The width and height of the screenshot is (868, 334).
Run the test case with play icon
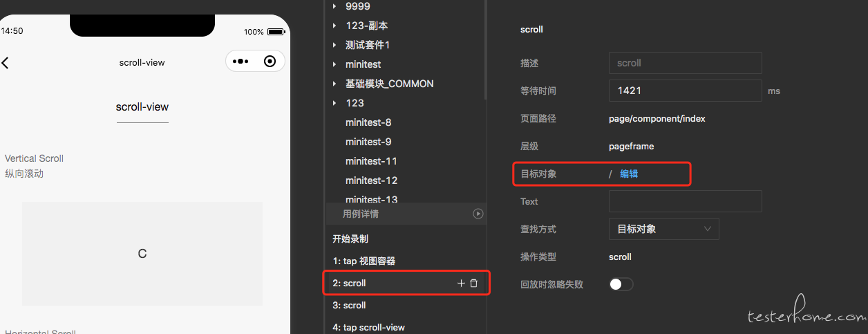[478, 214]
